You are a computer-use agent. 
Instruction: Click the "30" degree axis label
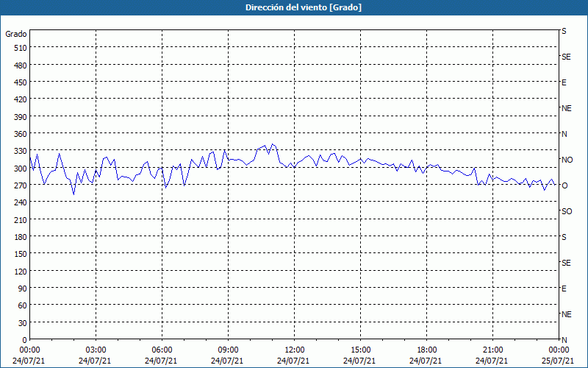tap(23, 323)
